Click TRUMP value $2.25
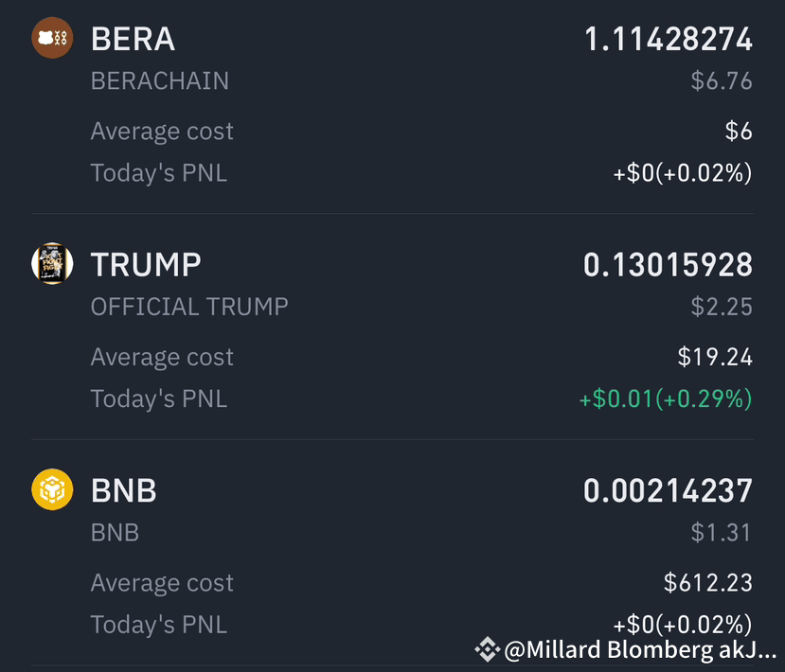The height and width of the screenshot is (672, 785). pos(722,307)
